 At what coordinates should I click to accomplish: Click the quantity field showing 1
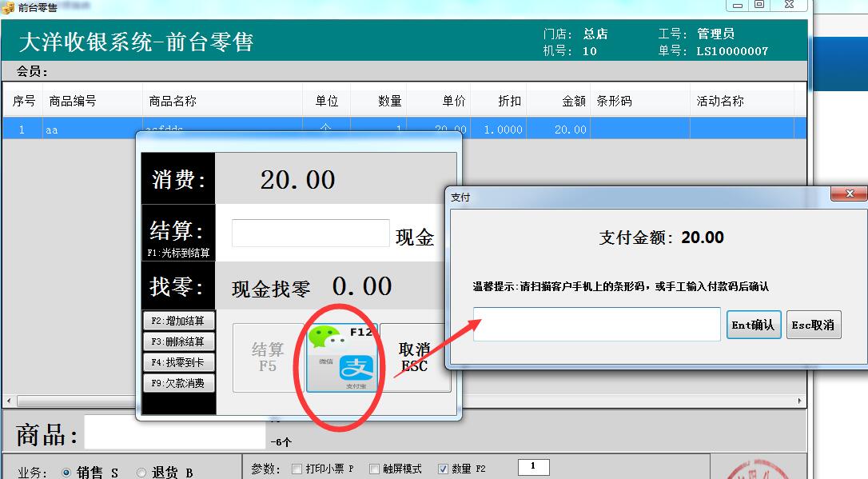534,467
